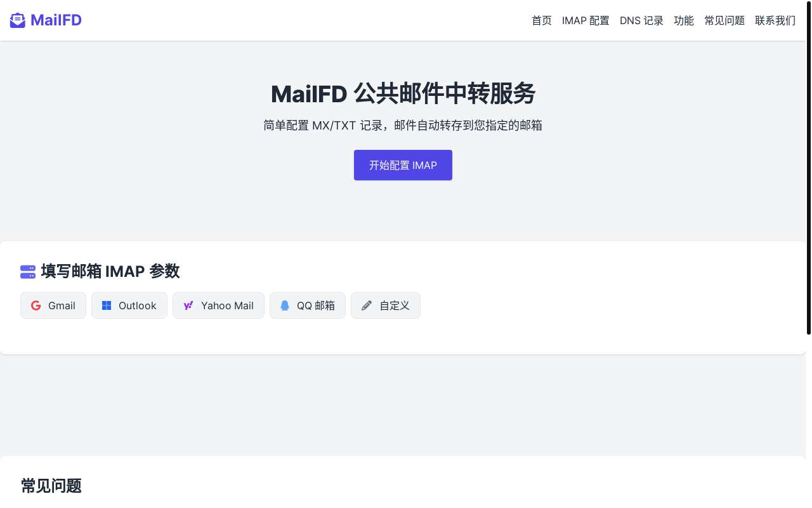Click the MailFD wordmark in the header

56,20
